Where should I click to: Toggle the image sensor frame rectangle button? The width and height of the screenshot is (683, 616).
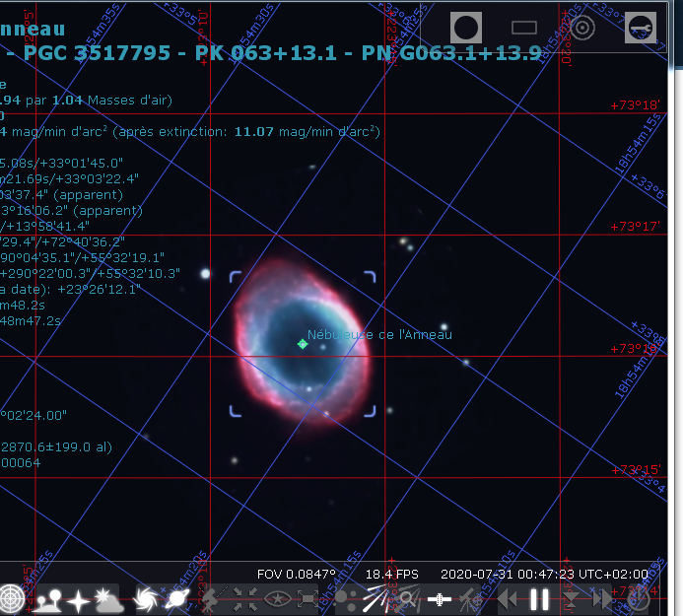point(524,28)
